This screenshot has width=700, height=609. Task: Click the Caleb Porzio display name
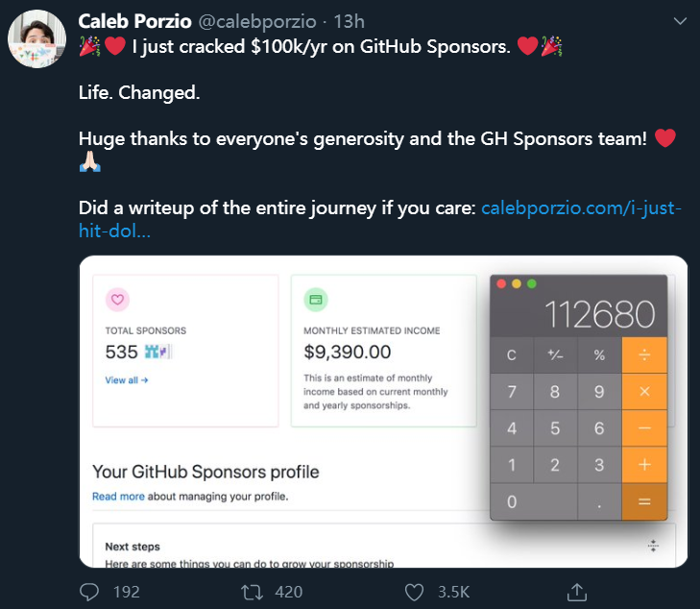[x=134, y=20]
